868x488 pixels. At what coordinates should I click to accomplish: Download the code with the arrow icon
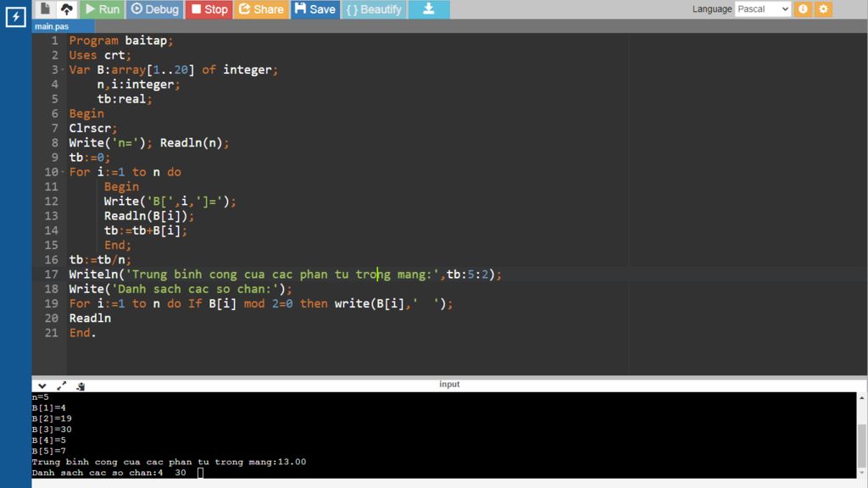tap(428, 8)
